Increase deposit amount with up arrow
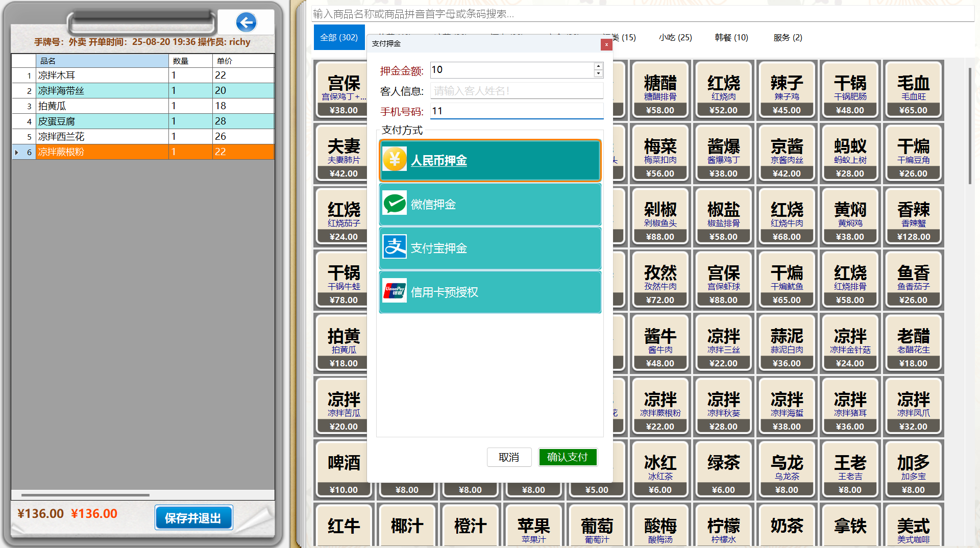 pyautogui.click(x=598, y=66)
